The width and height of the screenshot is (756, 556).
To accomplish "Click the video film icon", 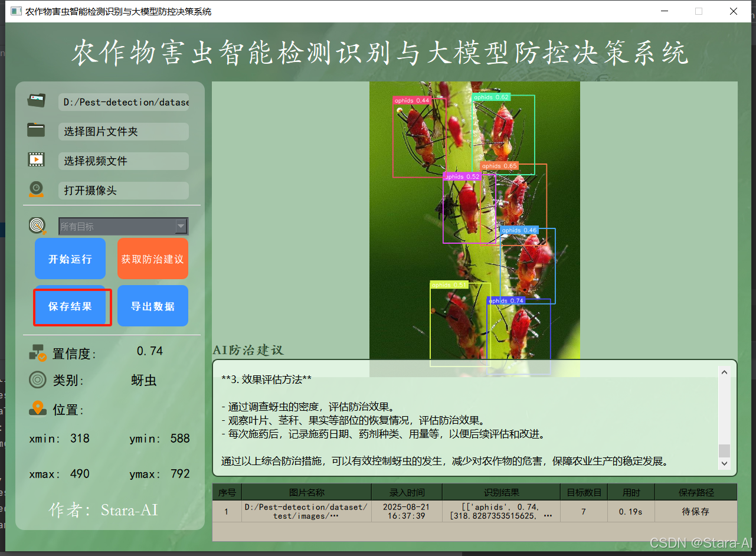I will [37, 159].
